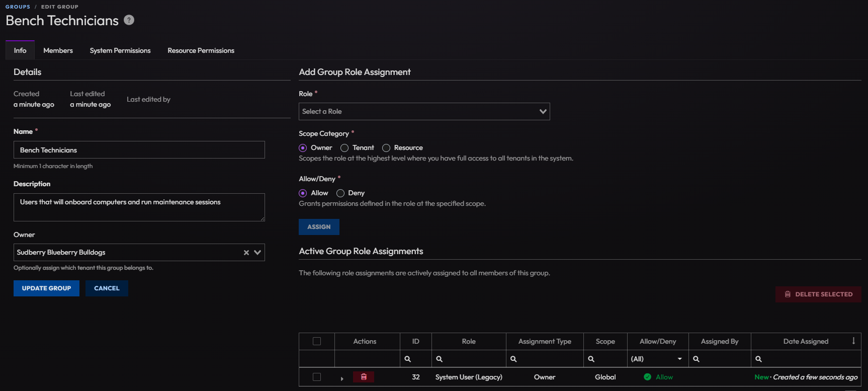This screenshot has height=391, width=868.
Task: Choose the Allow option
Action: pos(303,193)
